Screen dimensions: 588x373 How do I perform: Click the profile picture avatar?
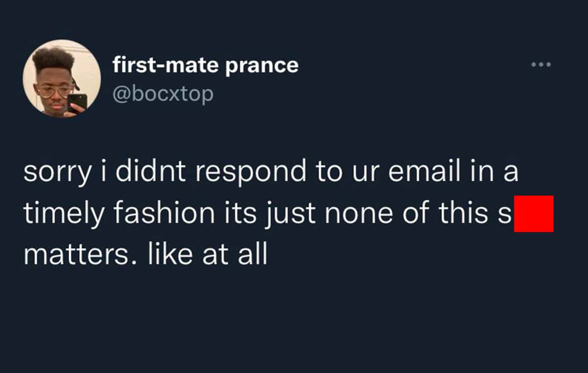(62, 79)
